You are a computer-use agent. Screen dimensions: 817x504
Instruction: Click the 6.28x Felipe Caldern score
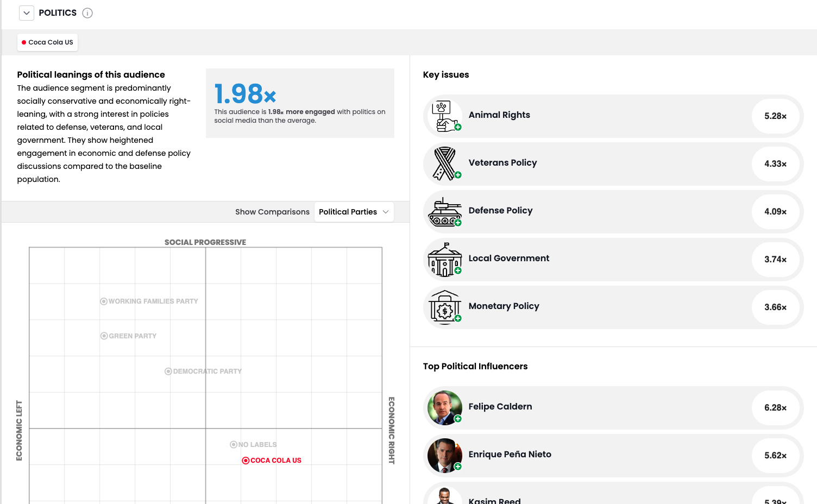coord(775,408)
